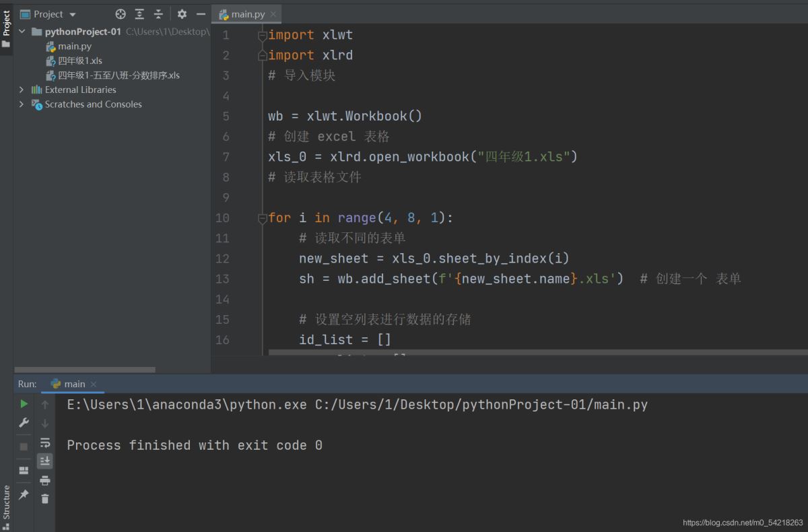
Task: Expand the External Libraries node
Action: [21, 89]
